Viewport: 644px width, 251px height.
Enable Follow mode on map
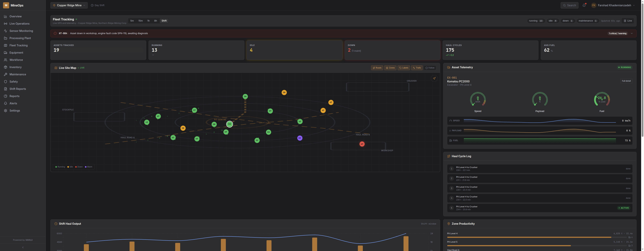pos(430,68)
